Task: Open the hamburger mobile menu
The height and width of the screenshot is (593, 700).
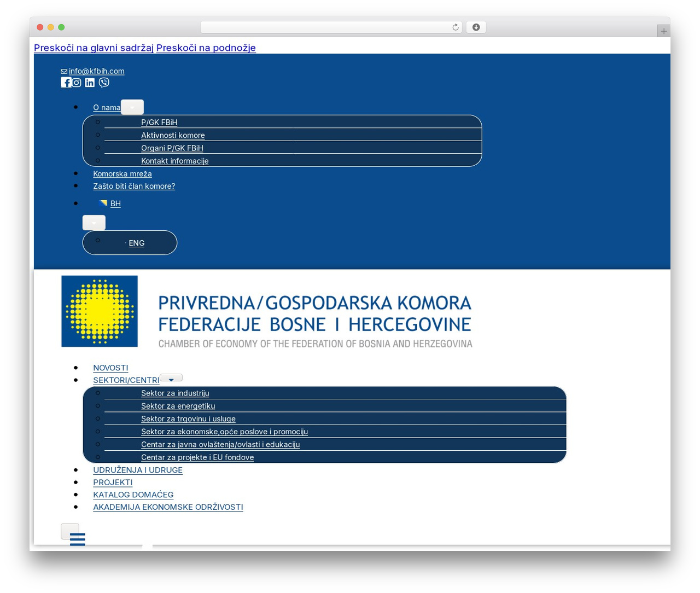Action: (77, 538)
